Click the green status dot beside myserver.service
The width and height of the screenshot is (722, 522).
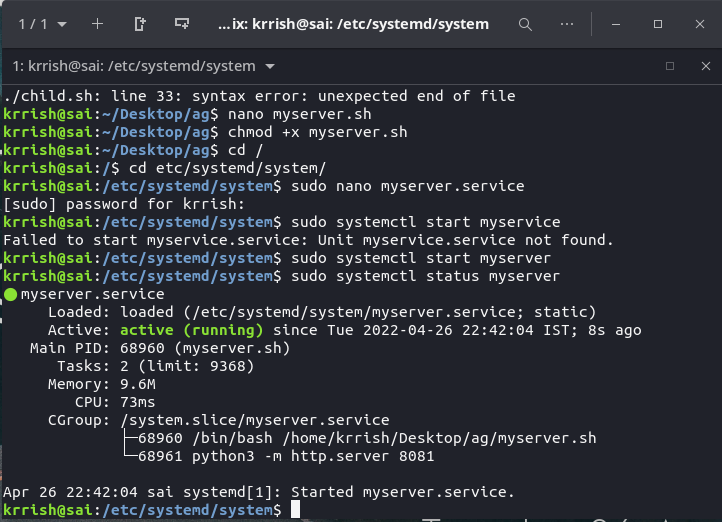coord(10,294)
